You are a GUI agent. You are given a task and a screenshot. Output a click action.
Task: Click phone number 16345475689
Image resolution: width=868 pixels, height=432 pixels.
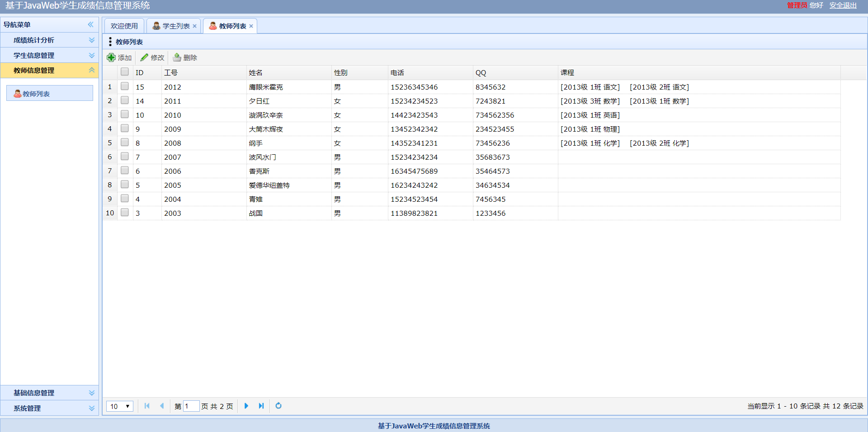[x=414, y=171]
